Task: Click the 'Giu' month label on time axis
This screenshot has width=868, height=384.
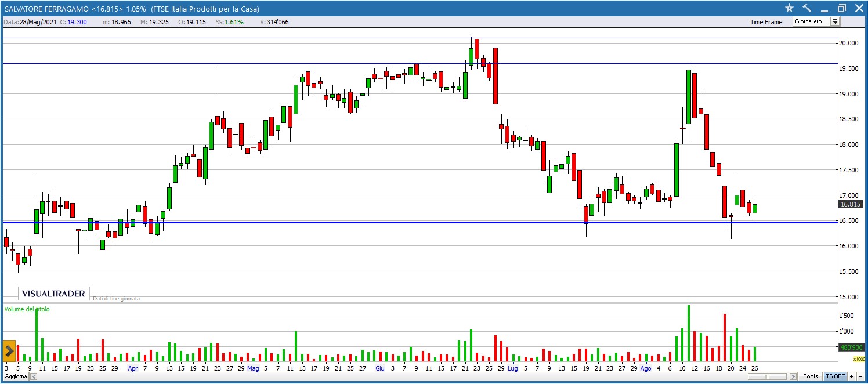Action: pyautogui.click(x=379, y=368)
